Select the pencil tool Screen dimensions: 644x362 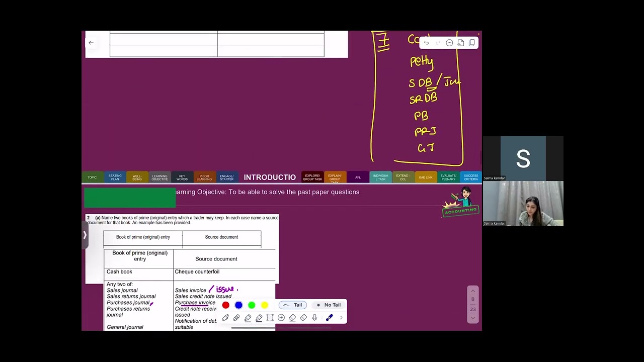click(236, 318)
